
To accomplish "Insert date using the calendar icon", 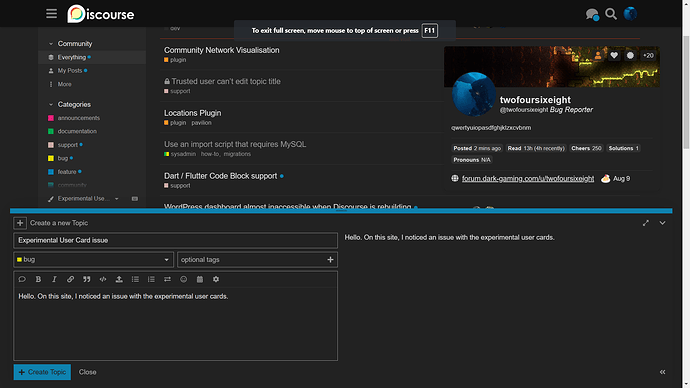I will 200,279.
